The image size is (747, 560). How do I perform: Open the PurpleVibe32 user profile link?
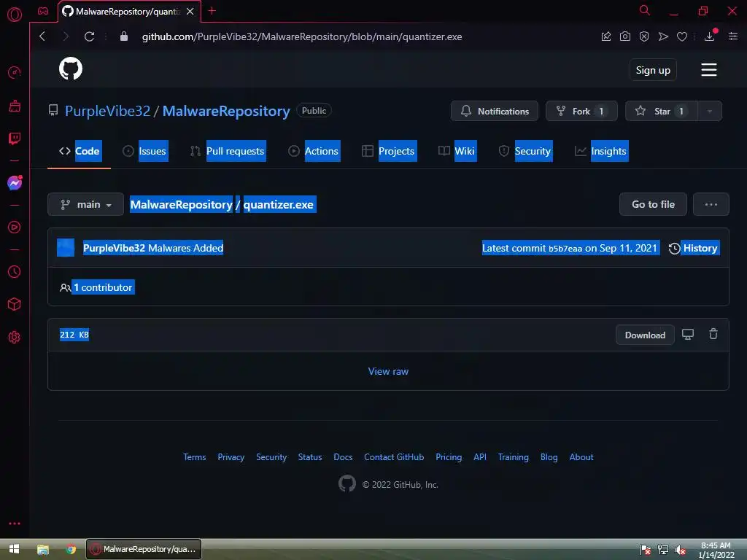click(108, 111)
